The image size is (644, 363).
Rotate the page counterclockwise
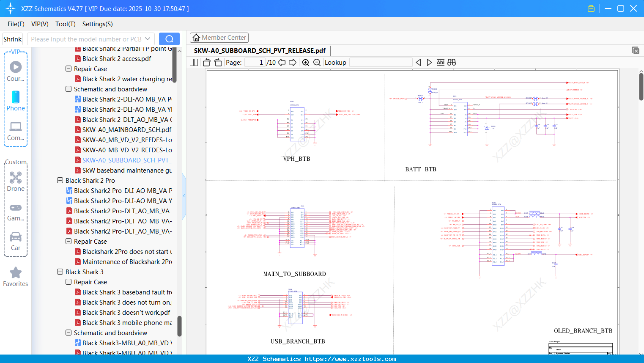tap(206, 62)
